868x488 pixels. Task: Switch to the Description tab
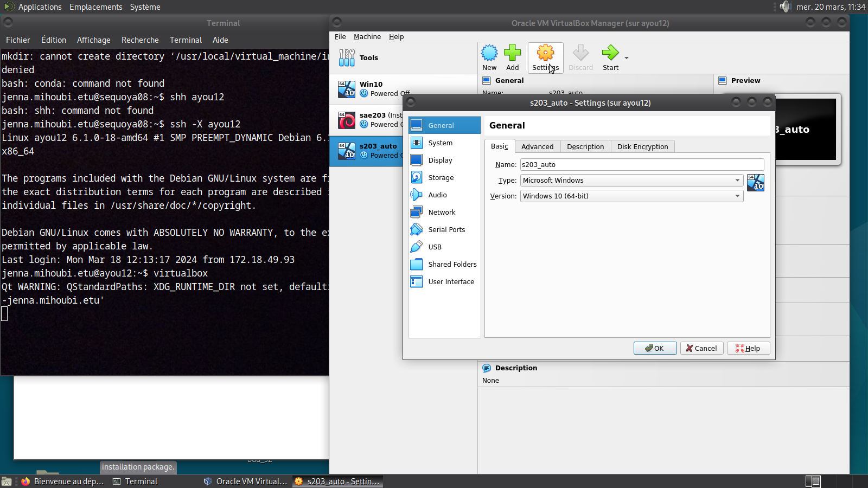[585, 146]
